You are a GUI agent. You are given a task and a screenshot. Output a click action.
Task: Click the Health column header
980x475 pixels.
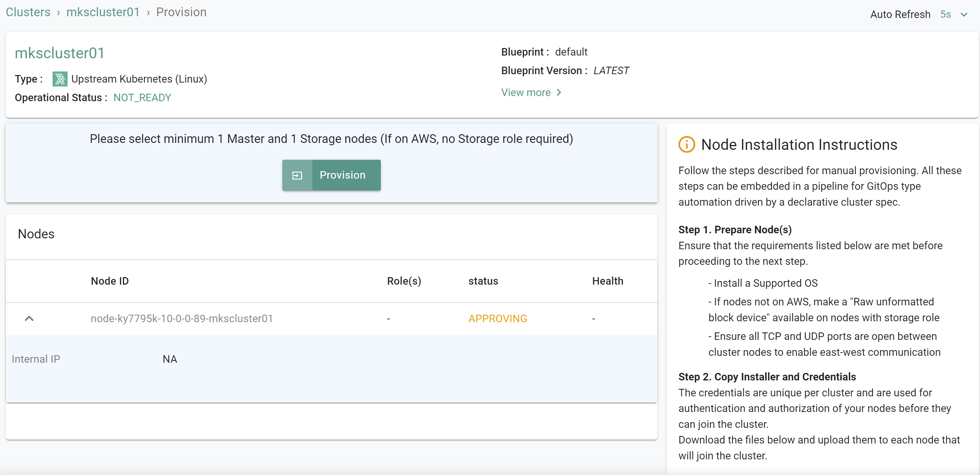[x=608, y=281]
